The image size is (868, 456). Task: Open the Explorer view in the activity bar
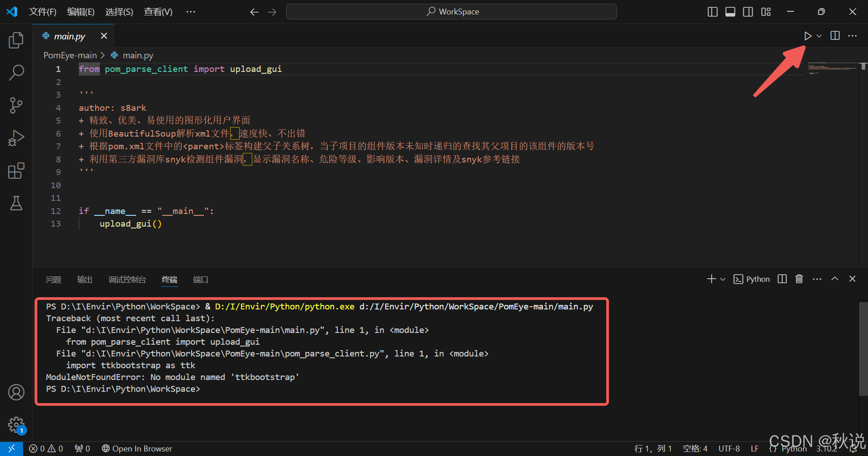point(16,40)
